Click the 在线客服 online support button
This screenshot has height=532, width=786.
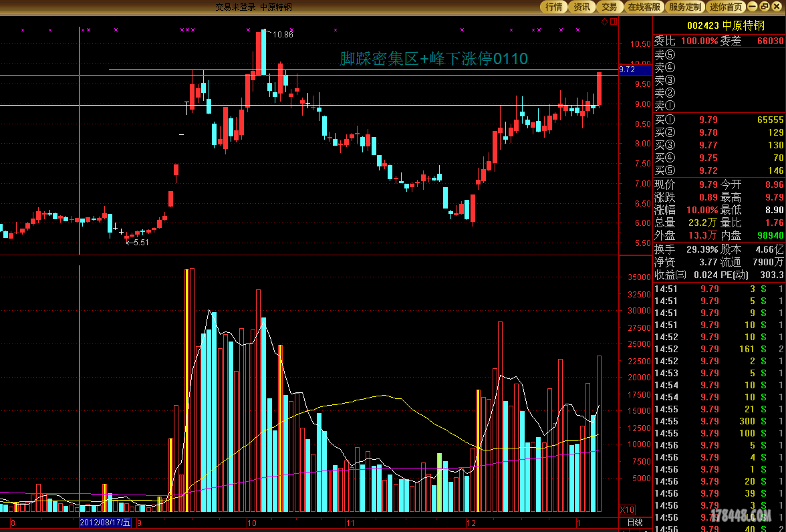pyautogui.click(x=644, y=7)
